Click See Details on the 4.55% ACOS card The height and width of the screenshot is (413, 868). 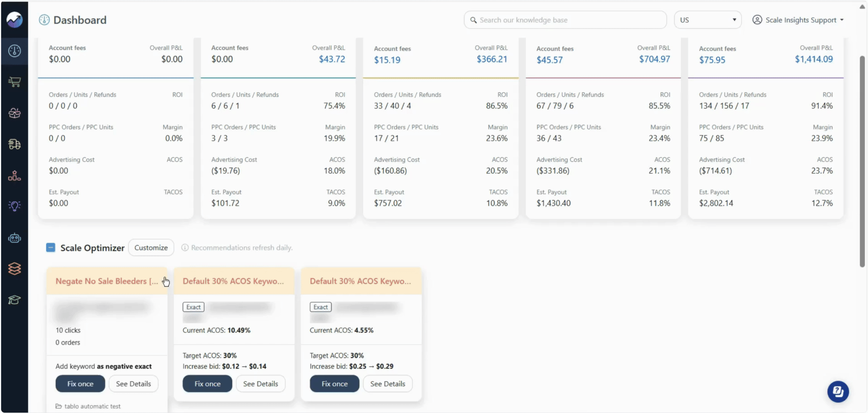387,384
